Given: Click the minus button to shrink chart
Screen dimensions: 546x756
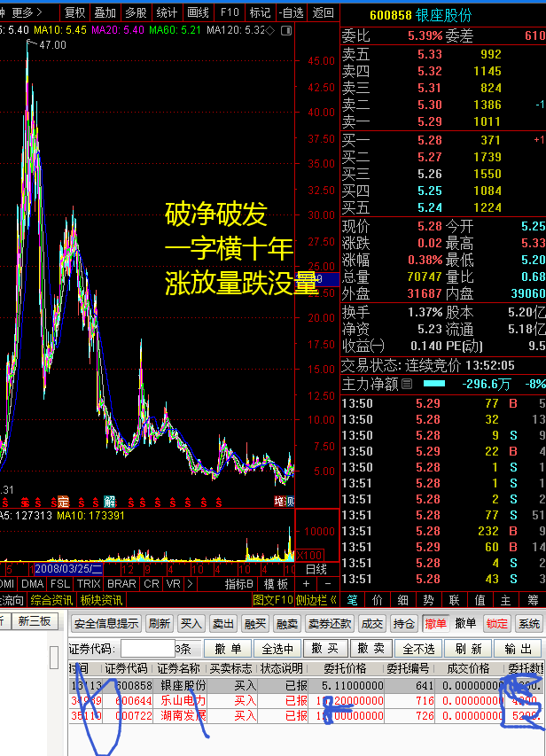Looking at the screenshot, I should point(328,584).
